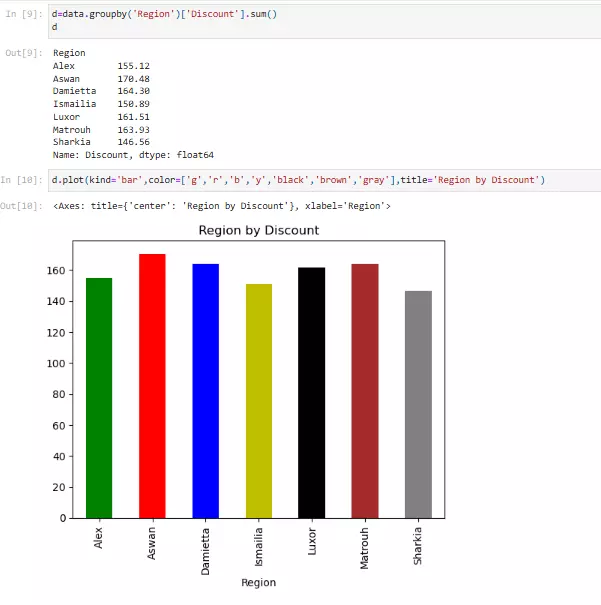This screenshot has height=605, width=601.
Task: Click the green Alex bar
Action: [99, 398]
